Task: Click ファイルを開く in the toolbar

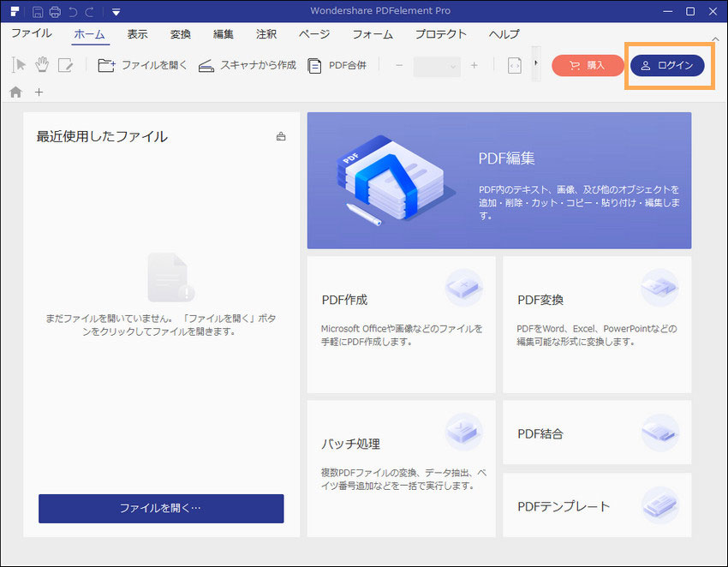Action: click(142, 65)
